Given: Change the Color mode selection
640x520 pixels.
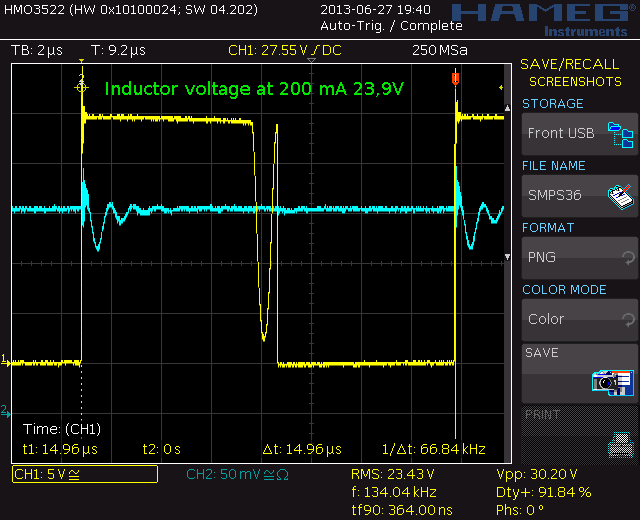Looking at the screenshot, I should (x=578, y=319).
